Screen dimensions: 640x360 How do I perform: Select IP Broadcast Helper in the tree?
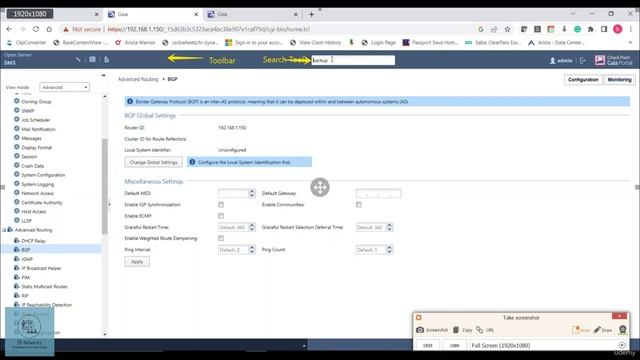click(41, 268)
